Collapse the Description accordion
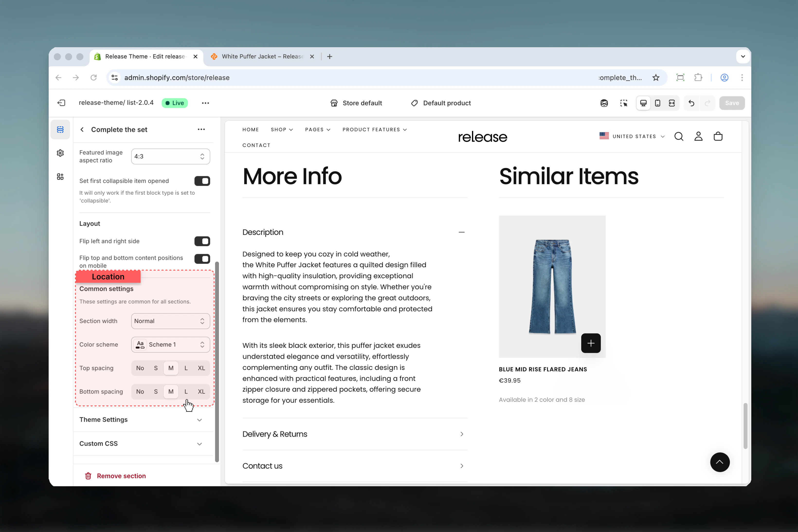This screenshot has width=798, height=532. (x=355, y=232)
